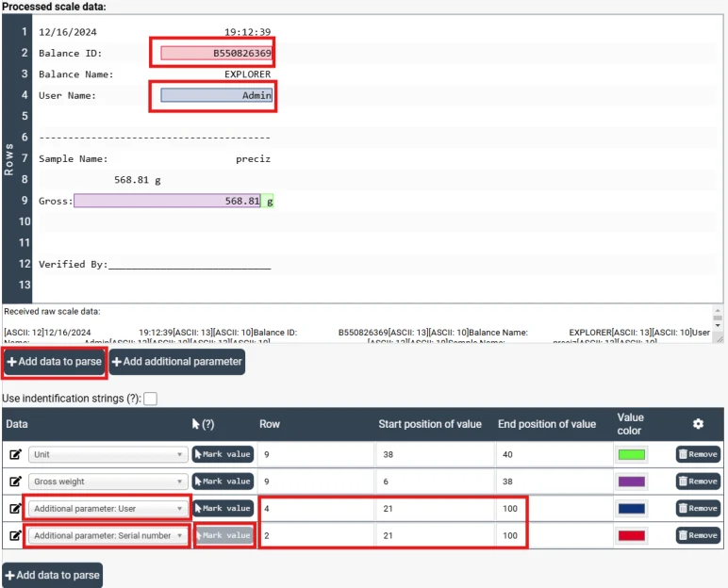Pick purple value color for Gross weight
This screenshot has width=728, height=588.
(x=632, y=482)
